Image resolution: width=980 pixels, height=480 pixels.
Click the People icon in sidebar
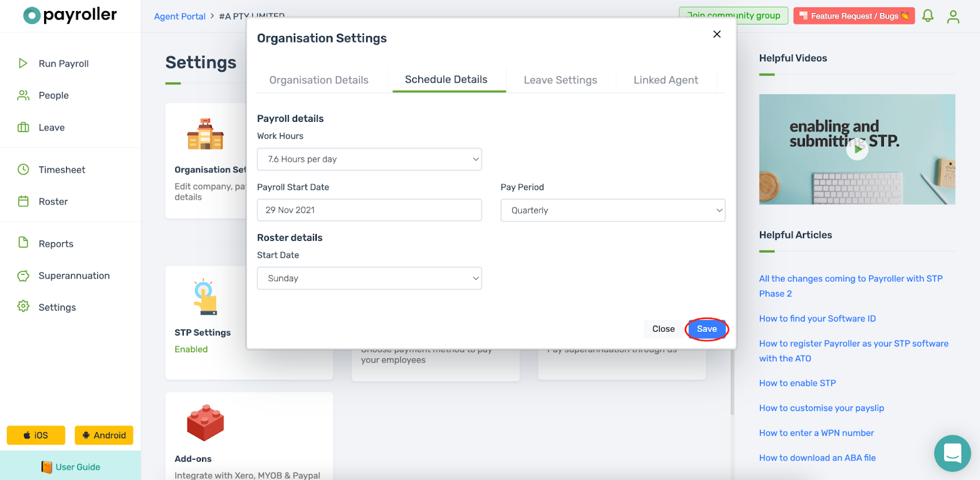pyautogui.click(x=23, y=96)
